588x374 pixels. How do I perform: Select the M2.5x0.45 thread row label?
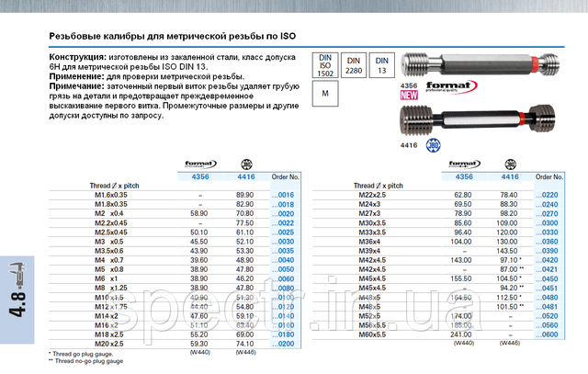[111, 232]
